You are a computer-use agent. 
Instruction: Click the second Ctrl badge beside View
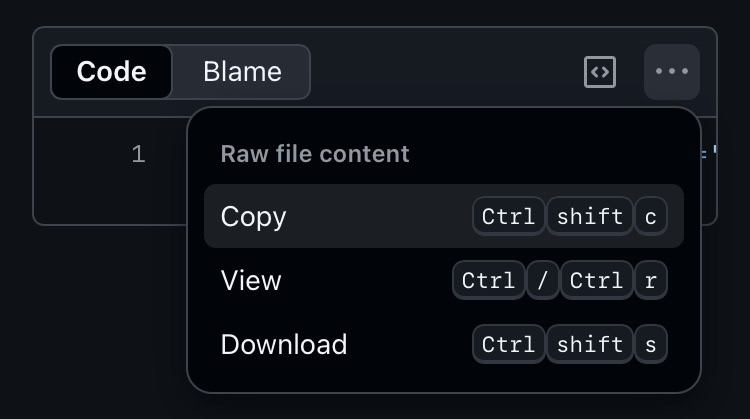[596, 280]
